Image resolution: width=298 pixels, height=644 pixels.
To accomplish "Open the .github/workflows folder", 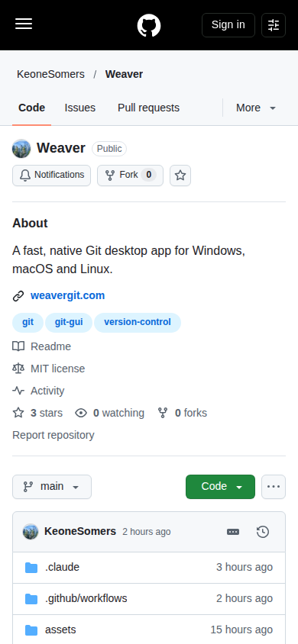I will [x=86, y=599].
